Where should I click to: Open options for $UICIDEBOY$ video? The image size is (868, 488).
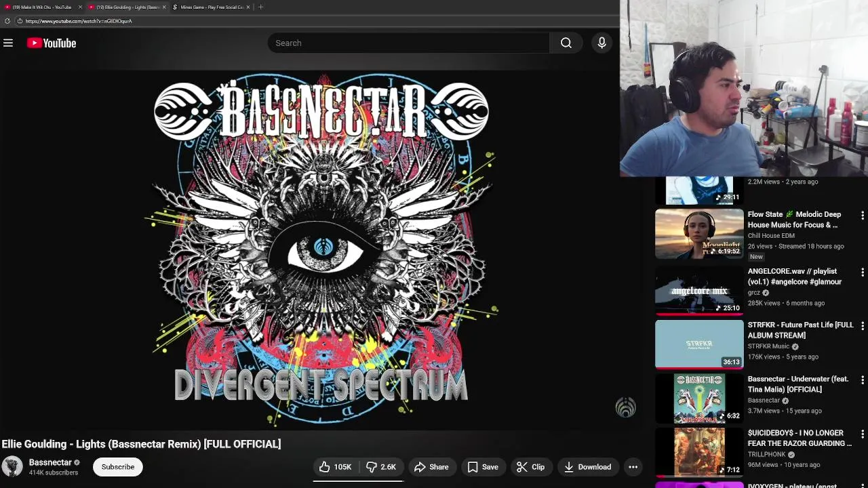pyautogui.click(x=862, y=434)
